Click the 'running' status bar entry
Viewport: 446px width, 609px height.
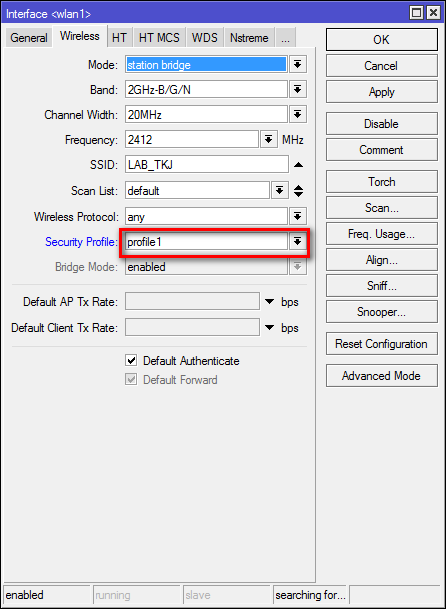click(x=136, y=595)
